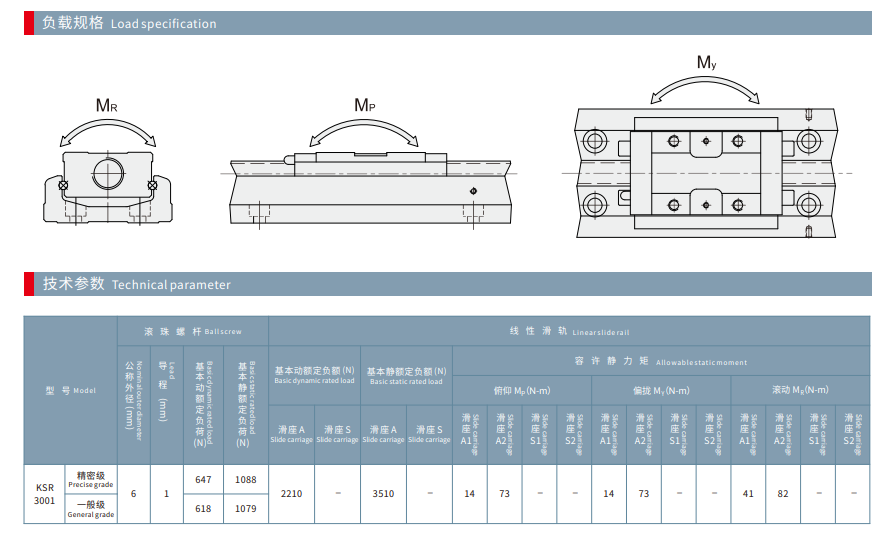Select the red bar beside Technical parameter heading
Image resolution: width=887 pixels, height=543 pixels.
(x=29, y=284)
